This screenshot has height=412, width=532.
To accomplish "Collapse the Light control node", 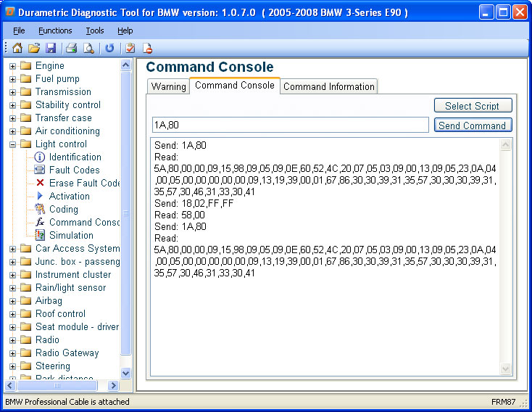I will [12, 144].
